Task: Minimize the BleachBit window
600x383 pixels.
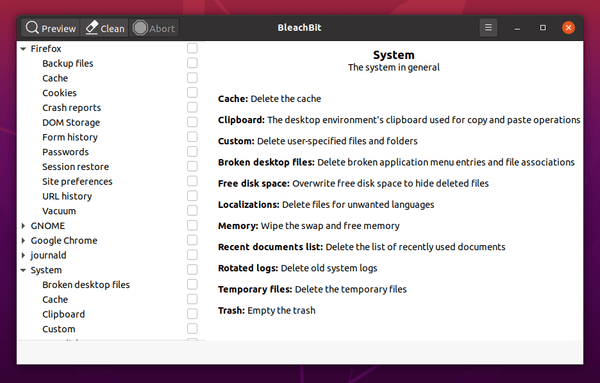Action: [517, 28]
